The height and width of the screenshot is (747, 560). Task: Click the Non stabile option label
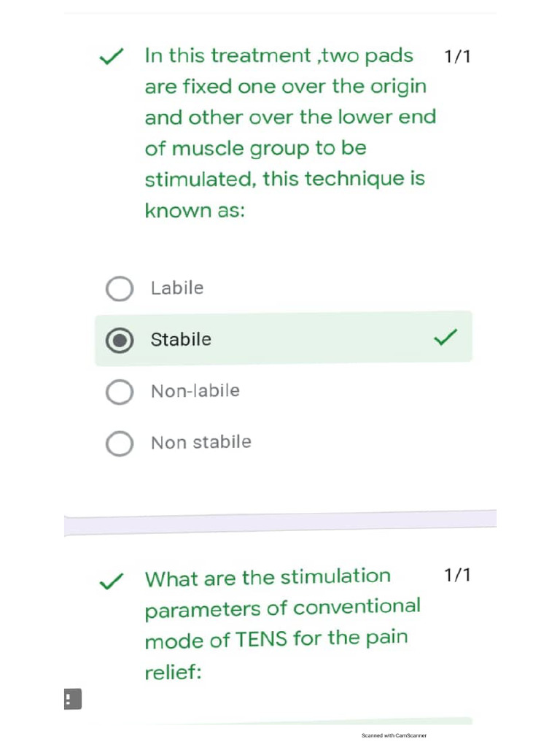(201, 442)
